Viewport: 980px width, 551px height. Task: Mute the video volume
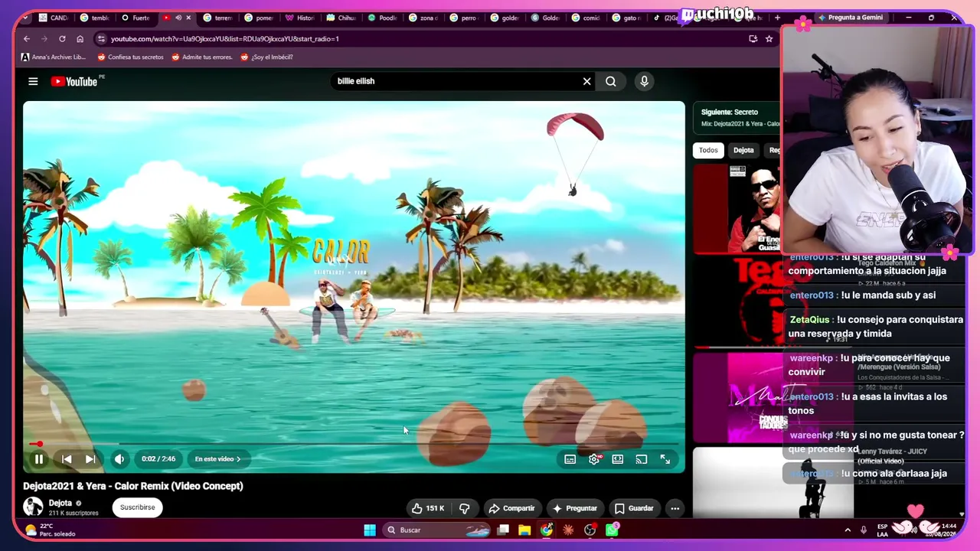click(119, 459)
